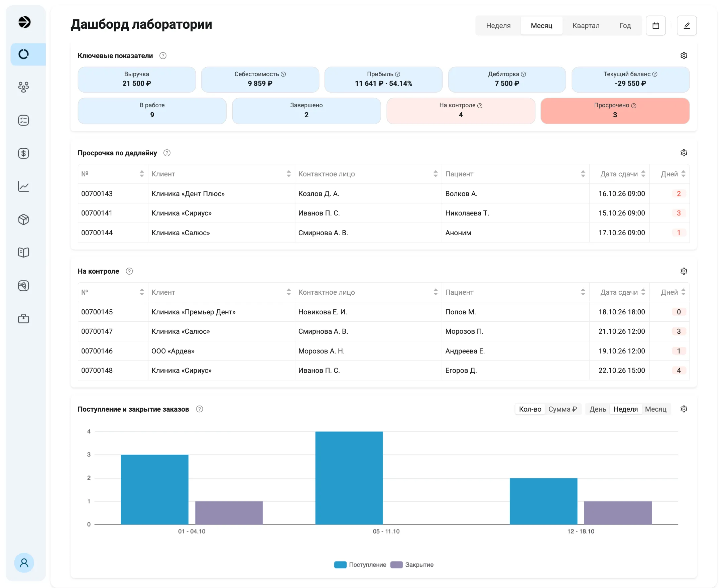Open the task checklist sidebar icon
Screen dimensions: 722x588
point(24,120)
